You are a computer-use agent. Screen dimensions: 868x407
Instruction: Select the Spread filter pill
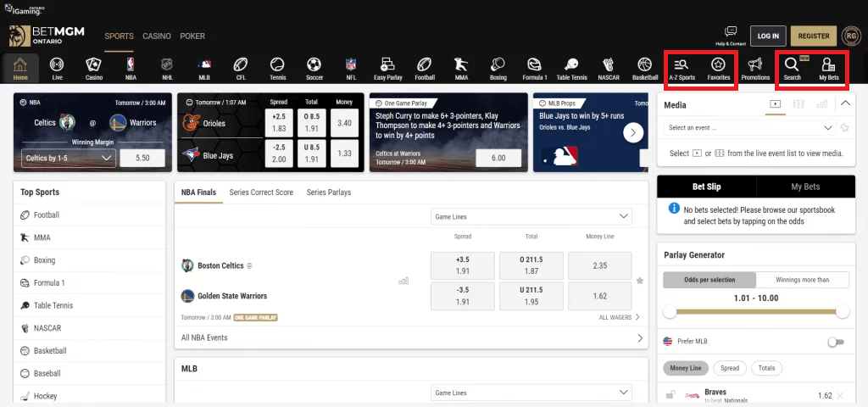click(730, 368)
